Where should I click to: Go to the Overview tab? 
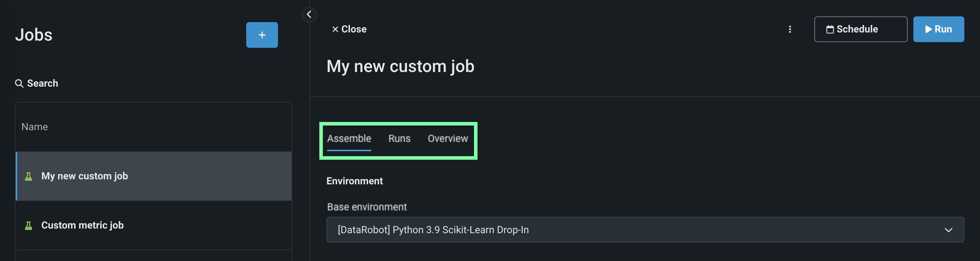click(x=447, y=138)
